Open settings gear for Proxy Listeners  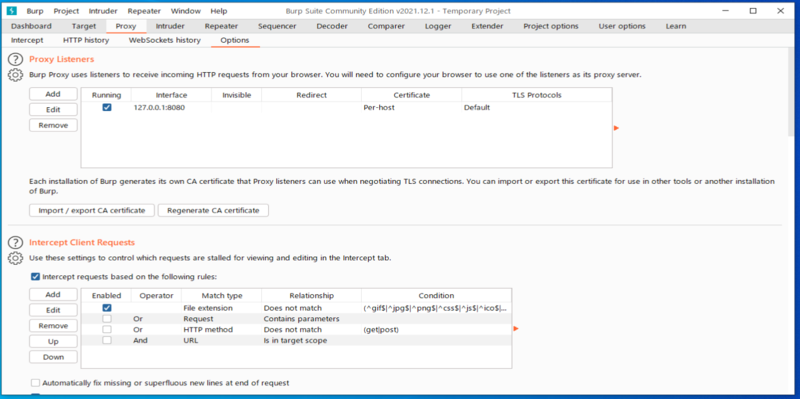tap(15, 75)
